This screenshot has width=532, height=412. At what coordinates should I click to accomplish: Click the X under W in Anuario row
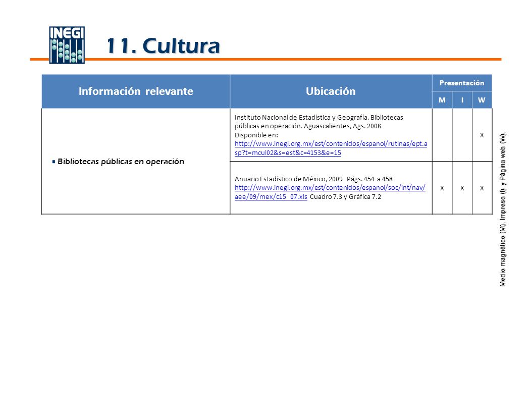tap(482, 188)
